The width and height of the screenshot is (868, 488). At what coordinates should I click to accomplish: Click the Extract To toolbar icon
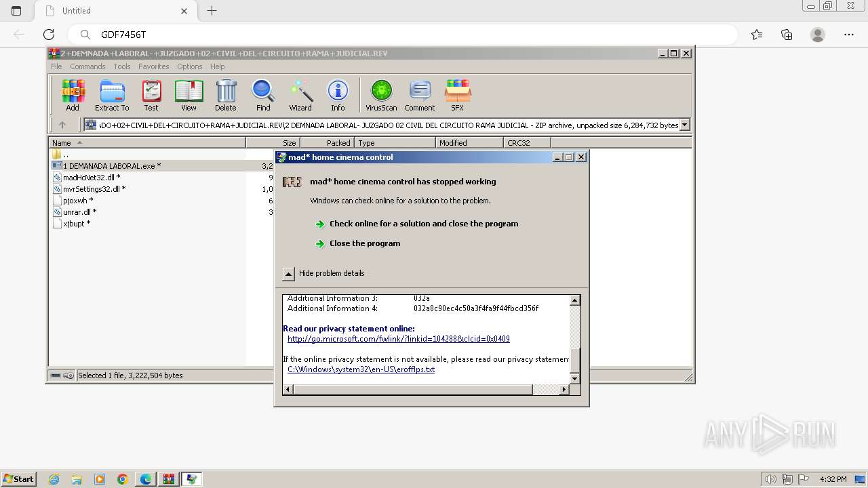112,95
